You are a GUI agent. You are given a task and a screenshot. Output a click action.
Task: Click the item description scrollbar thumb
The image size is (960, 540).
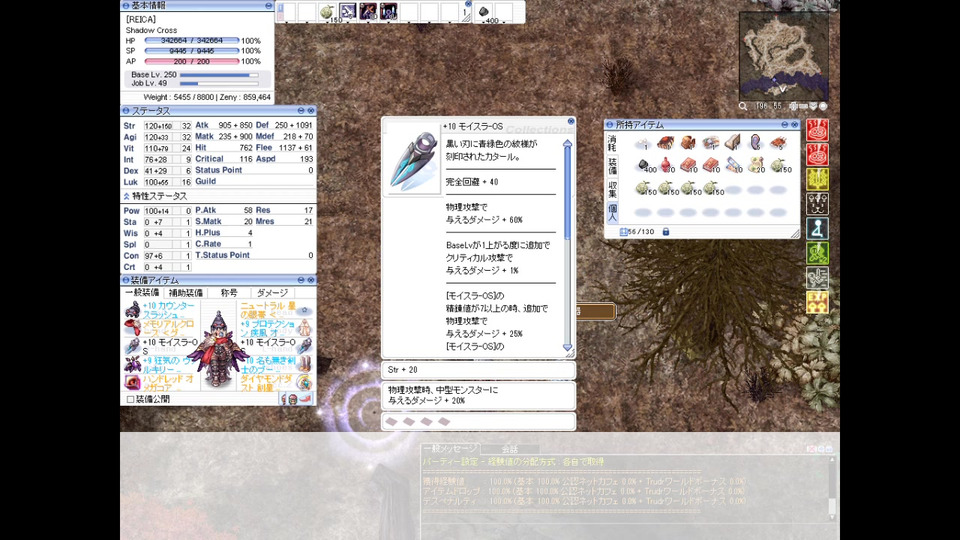[x=567, y=193]
